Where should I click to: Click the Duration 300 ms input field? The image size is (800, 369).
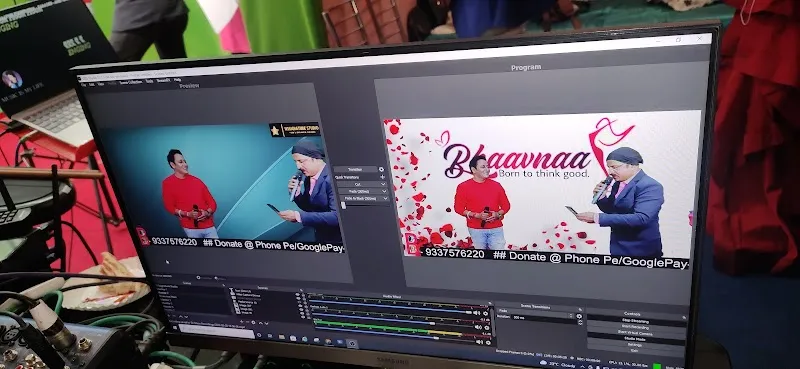pyautogui.click(x=543, y=319)
